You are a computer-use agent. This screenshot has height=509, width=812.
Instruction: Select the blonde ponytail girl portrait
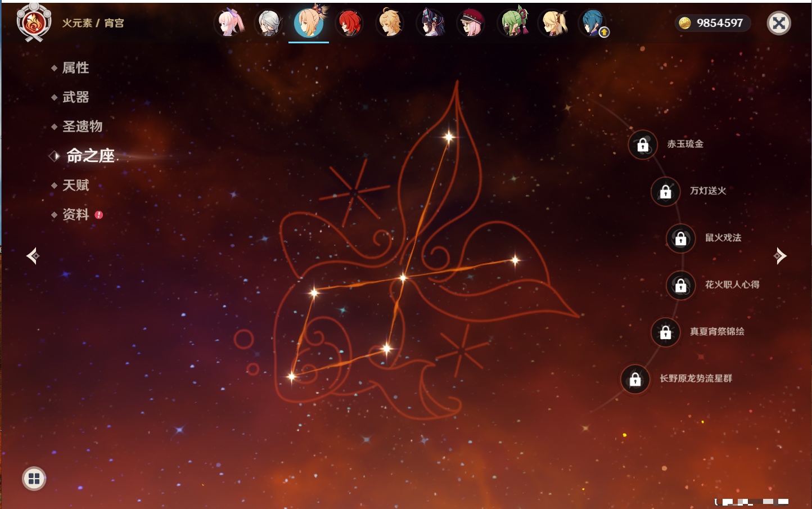click(x=553, y=23)
